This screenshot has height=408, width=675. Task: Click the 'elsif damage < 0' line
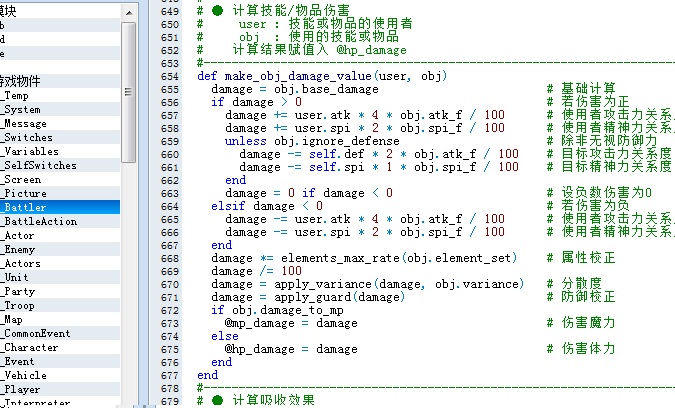(x=266, y=206)
